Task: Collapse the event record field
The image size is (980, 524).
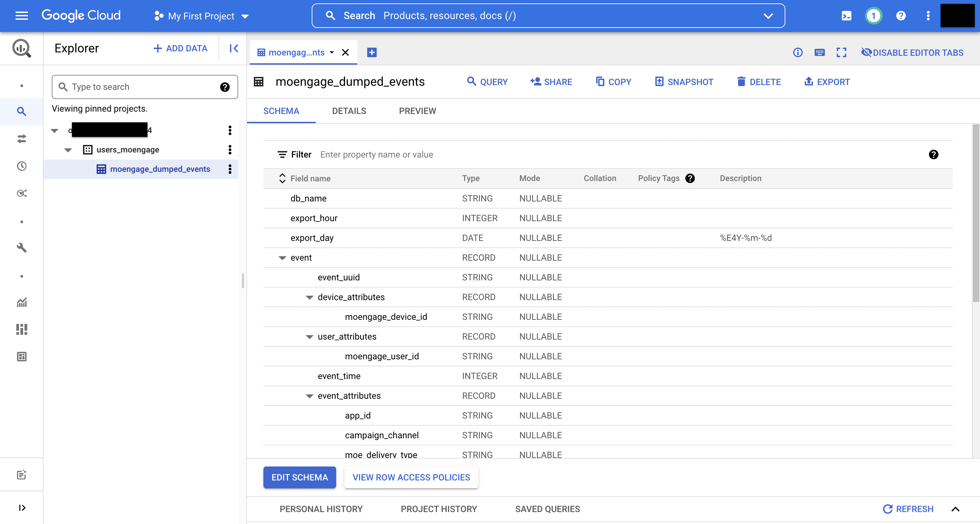Action: [x=282, y=258]
